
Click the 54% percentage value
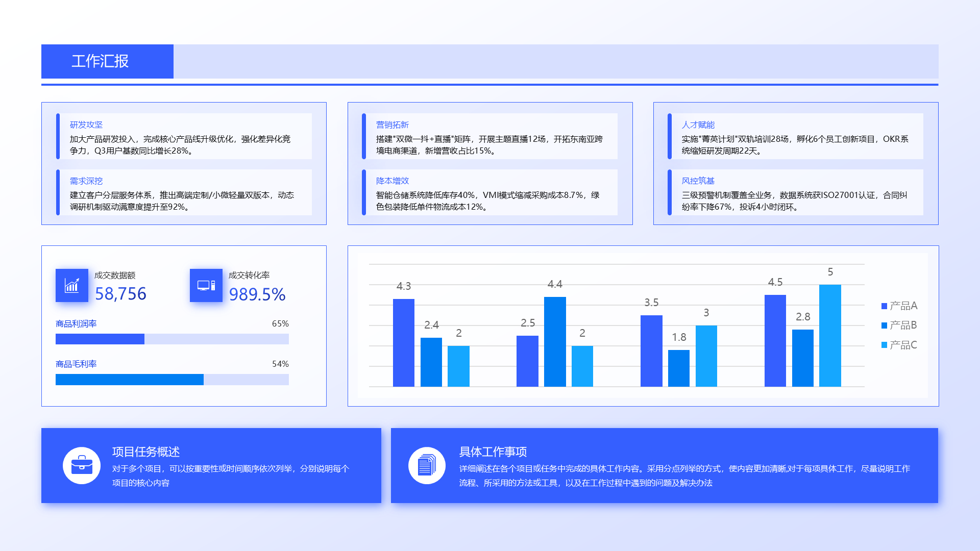tap(280, 364)
